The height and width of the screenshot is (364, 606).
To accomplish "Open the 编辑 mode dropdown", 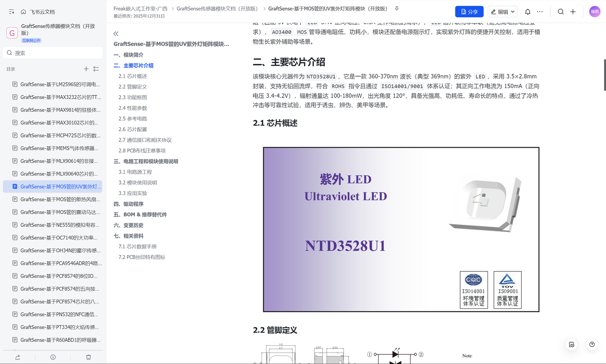I will (503, 12).
